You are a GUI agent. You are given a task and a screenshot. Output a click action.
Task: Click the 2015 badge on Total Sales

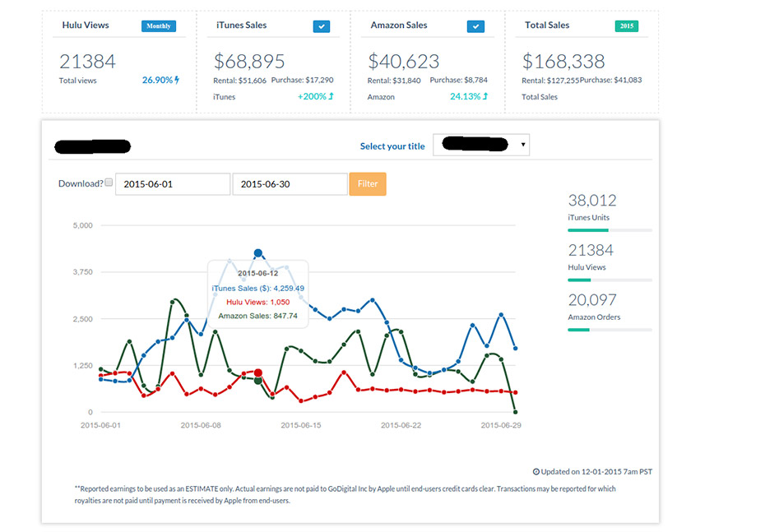[627, 26]
